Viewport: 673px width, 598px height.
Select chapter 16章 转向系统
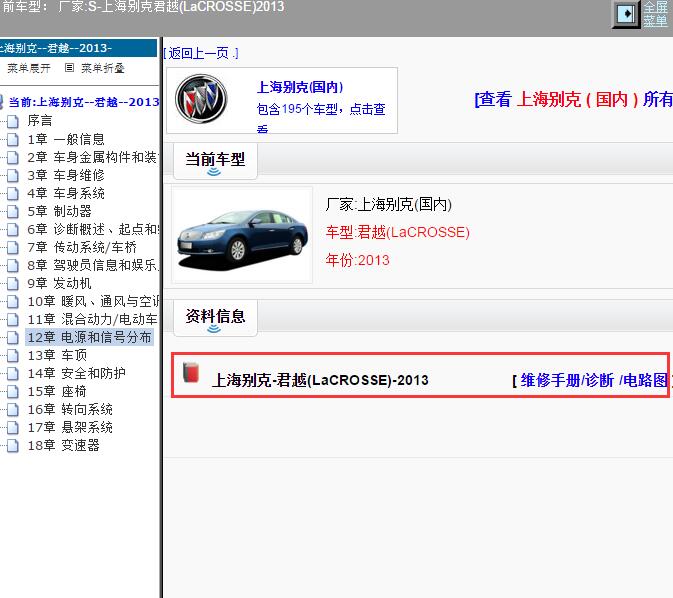(70, 410)
